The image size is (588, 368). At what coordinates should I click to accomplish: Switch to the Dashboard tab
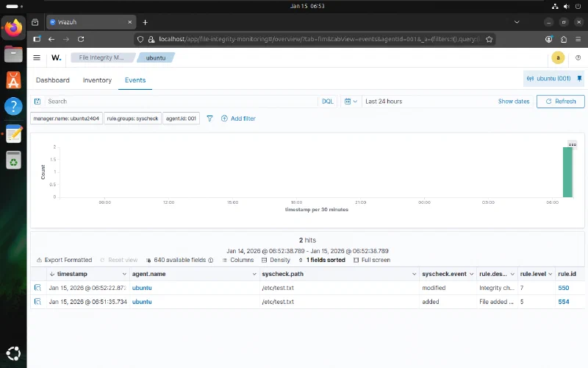[52, 80]
